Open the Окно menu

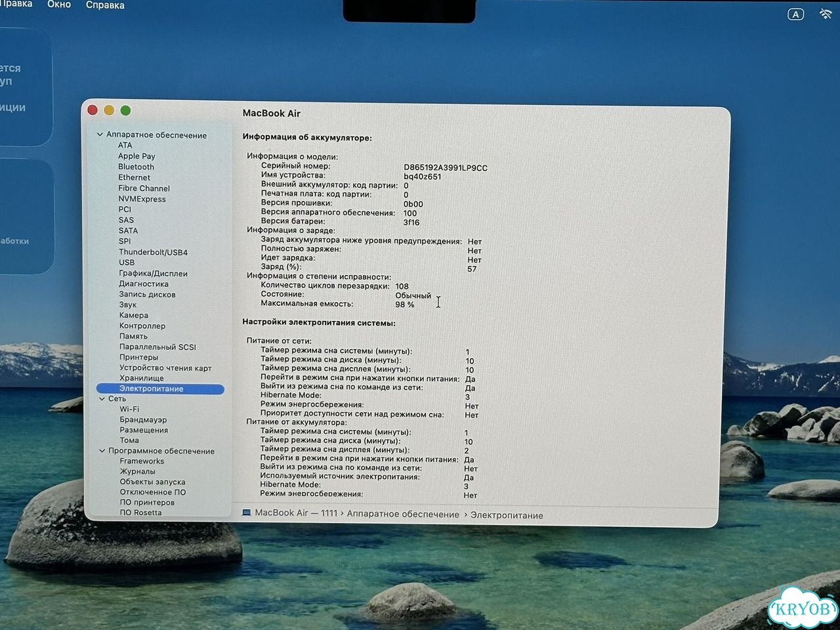coord(59,5)
